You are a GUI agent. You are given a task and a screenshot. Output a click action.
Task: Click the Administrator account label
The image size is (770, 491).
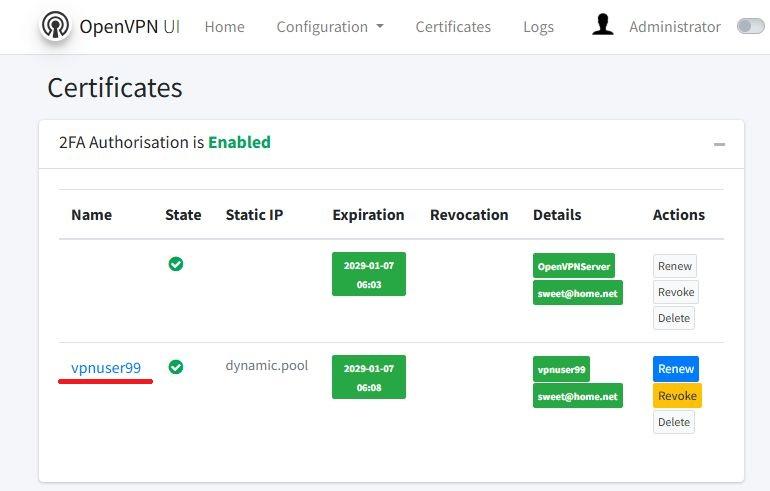(x=675, y=27)
